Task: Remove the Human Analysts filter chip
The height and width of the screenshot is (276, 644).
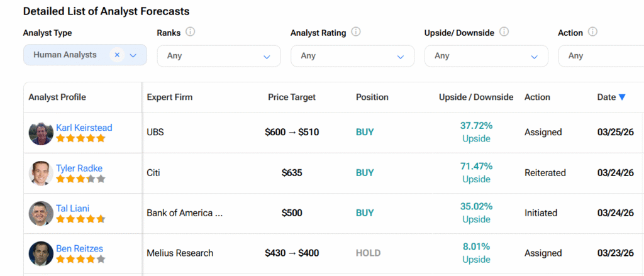Action: click(117, 55)
